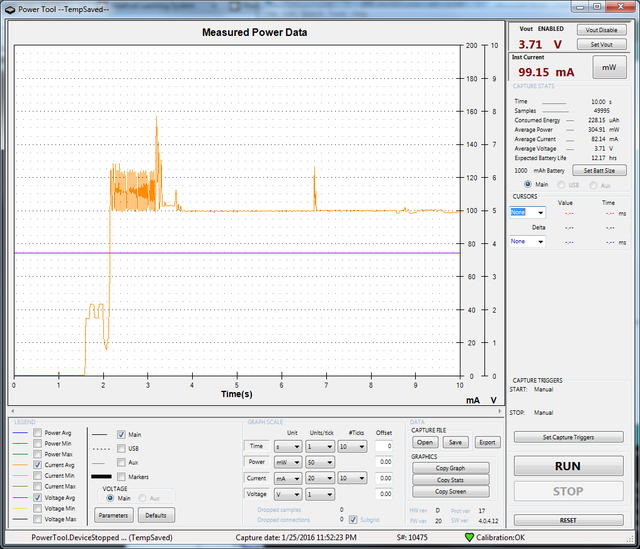Uncheck the Current Avg checkbox
The height and width of the screenshot is (549, 640).
click(38, 465)
